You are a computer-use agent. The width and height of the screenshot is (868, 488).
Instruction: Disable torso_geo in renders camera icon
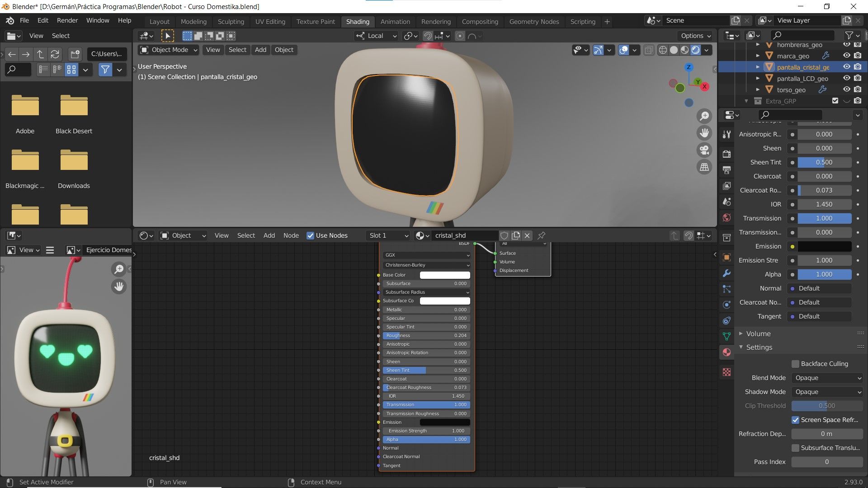point(858,89)
